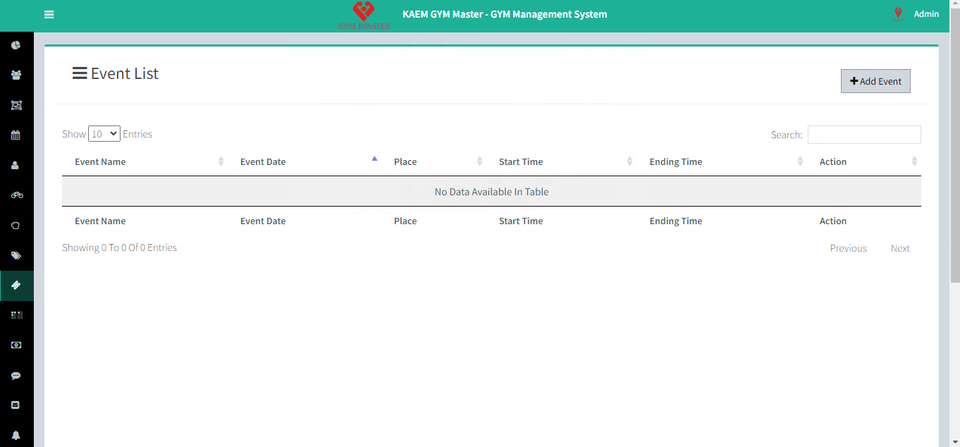This screenshot has width=960, height=447.
Task: Sort by Start Time column header
Action: (x=521, y=162)
